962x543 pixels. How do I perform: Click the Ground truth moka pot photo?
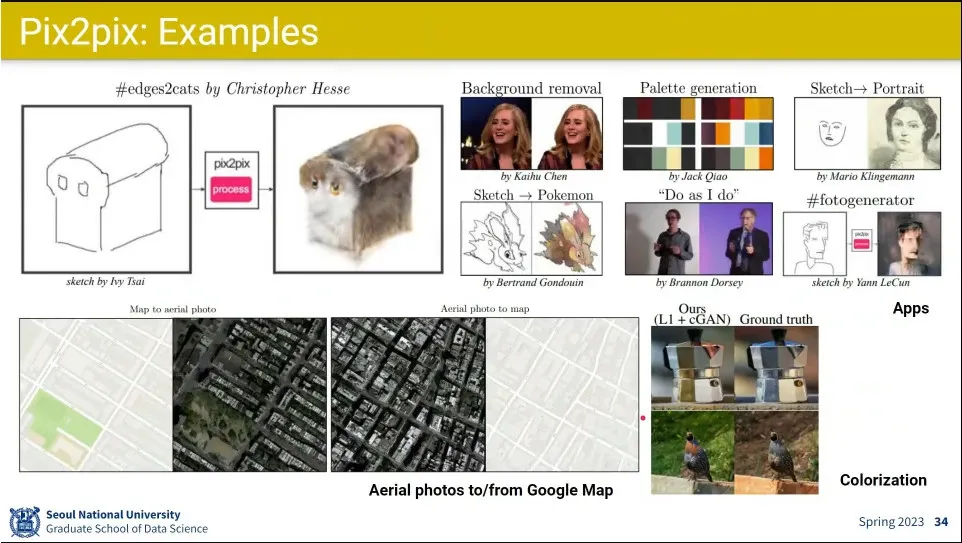click(x=777, y=367)
